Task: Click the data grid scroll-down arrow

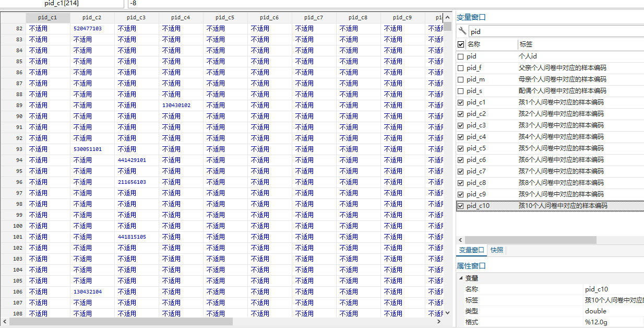Action: (x=447, y=313)
